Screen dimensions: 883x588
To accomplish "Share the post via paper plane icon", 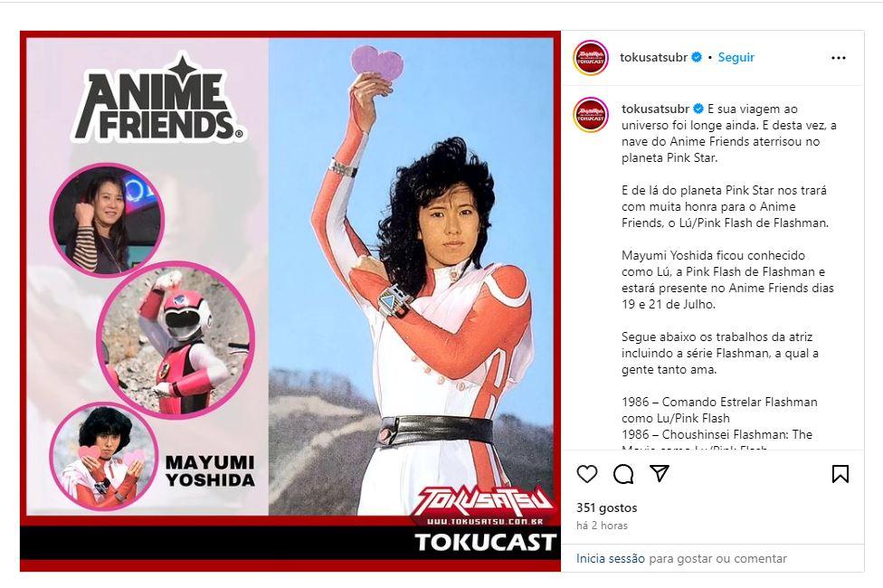I will click(660, 473).
